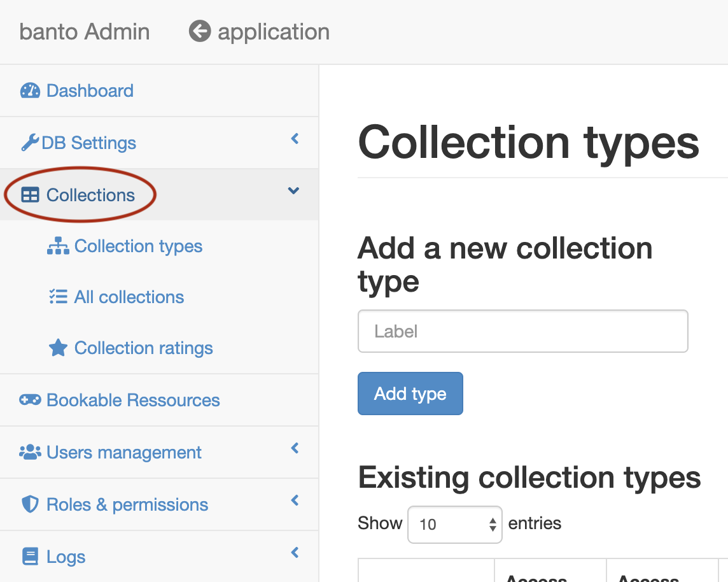The width and height of the screenshot is (728, 582).
Task: Click the back arrow beside application
Action: (199, 31)
